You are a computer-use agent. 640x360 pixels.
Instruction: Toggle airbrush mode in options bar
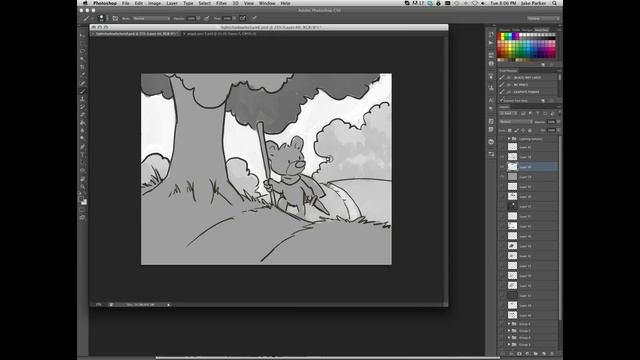pos(242,18)
